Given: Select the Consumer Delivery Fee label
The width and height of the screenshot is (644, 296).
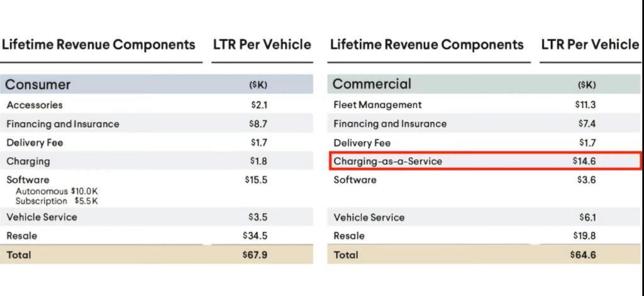Looking at the screenshot, I should [35, 143].
